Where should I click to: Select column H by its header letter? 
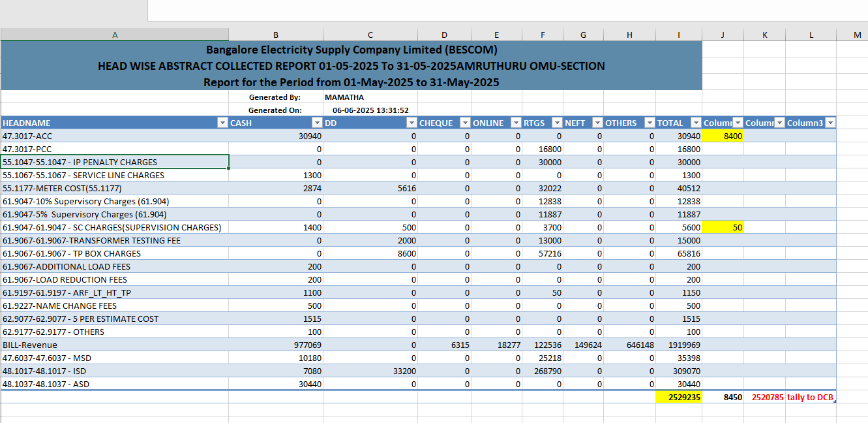click(x=629, y=35)
